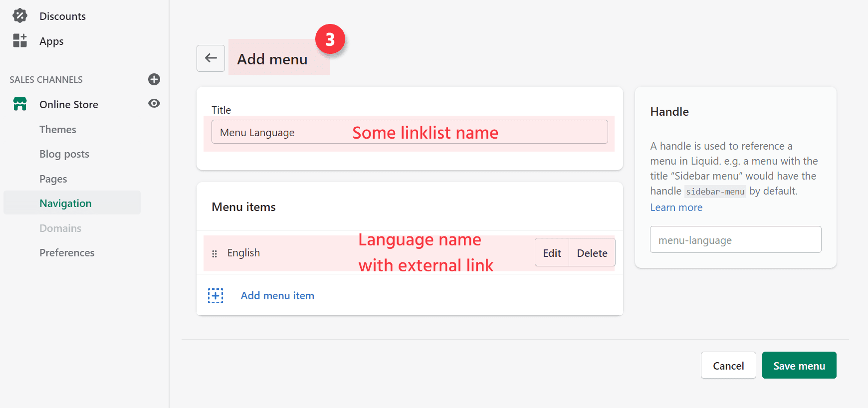Screen dimensions: 868x408
Task: Click the SALES CHANNELS heading
Action: 46,80
